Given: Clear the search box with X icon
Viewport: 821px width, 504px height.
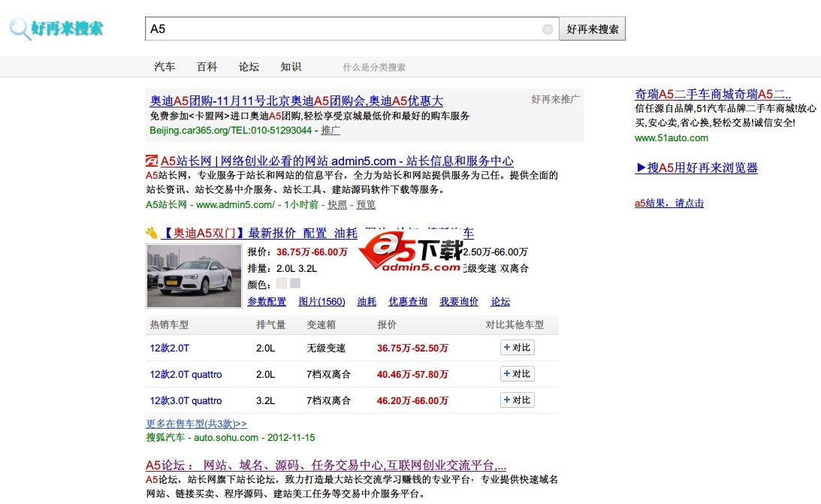Looking at the screenshot, I should (548, 29).
